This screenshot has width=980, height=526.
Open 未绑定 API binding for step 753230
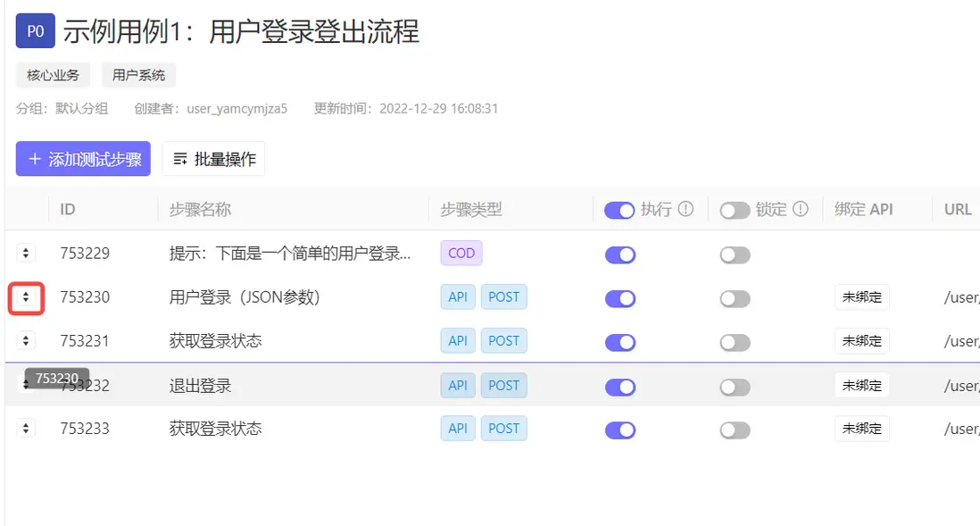[x=861, y=297]
